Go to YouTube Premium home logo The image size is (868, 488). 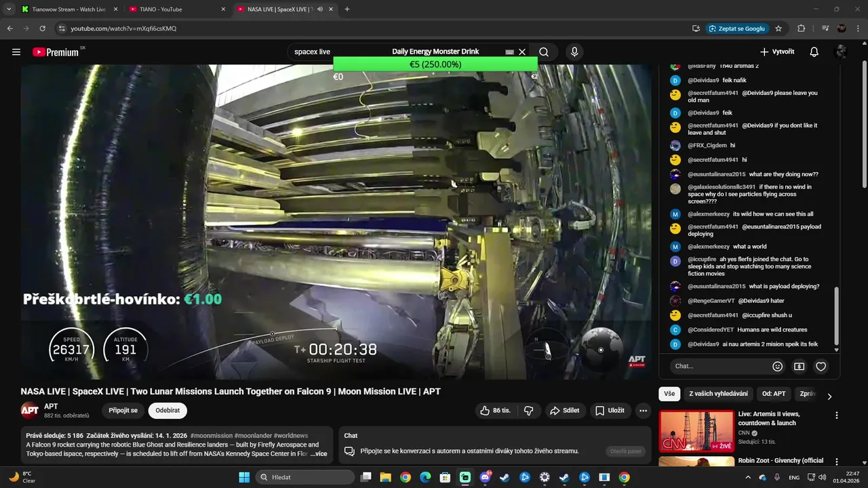point(56,52)
